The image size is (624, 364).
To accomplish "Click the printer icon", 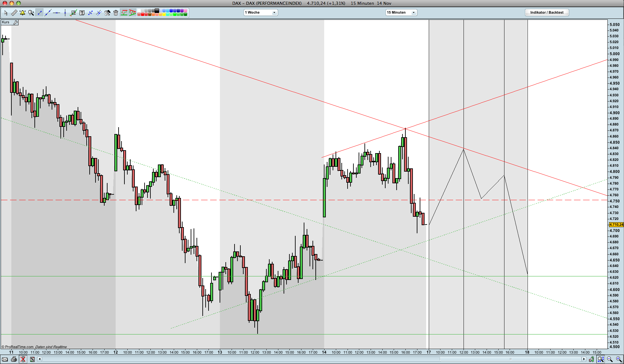I will pyautogui.click(x=14, y=359).
